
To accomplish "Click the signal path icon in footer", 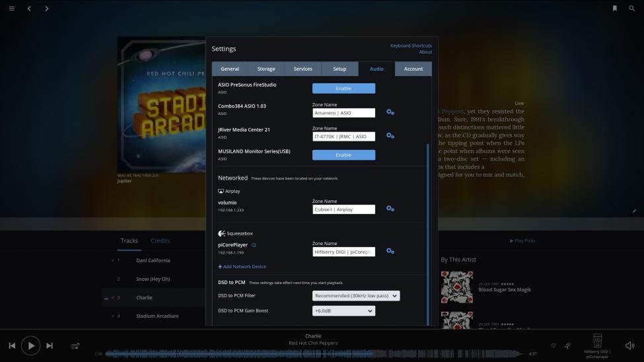I will pos(567,345).
